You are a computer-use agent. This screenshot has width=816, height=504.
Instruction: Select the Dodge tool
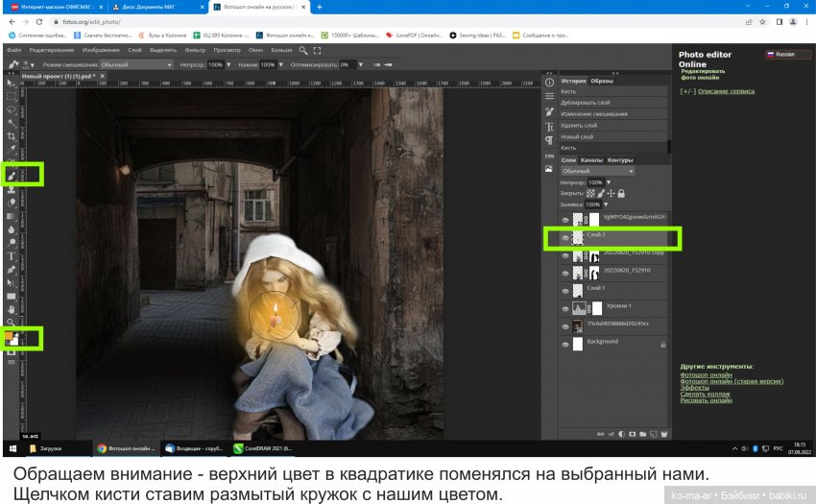(11, 243)
